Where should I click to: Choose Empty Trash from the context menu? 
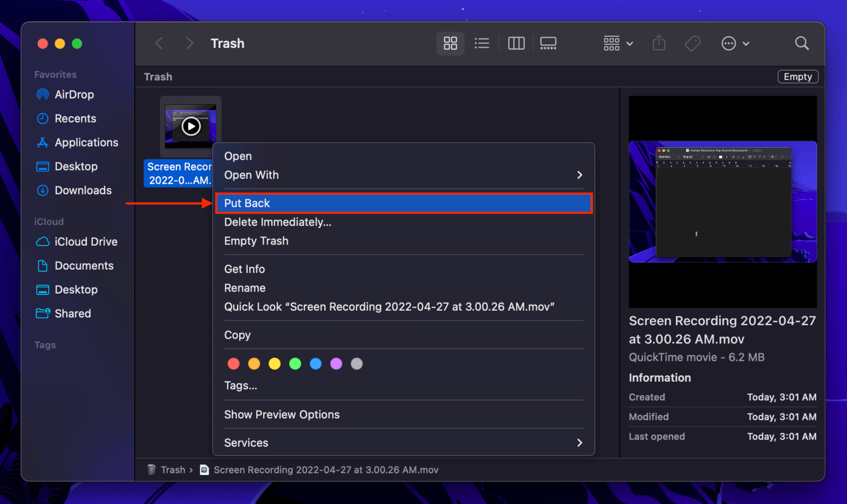[x=404, y=241]
